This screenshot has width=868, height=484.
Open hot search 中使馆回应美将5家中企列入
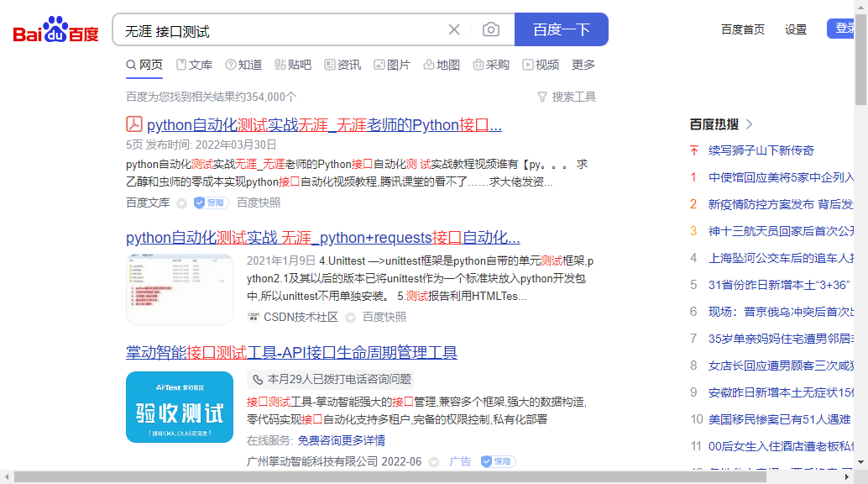(781, 177)
